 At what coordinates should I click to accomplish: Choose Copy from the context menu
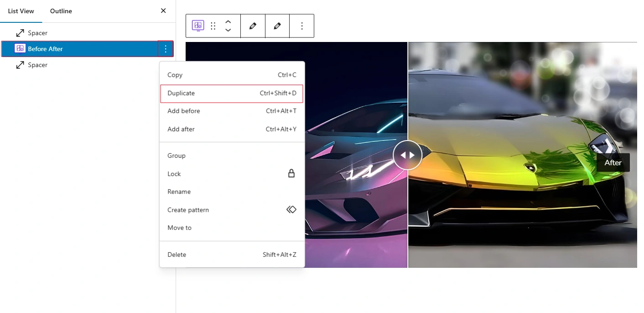(x=232, y=75)
